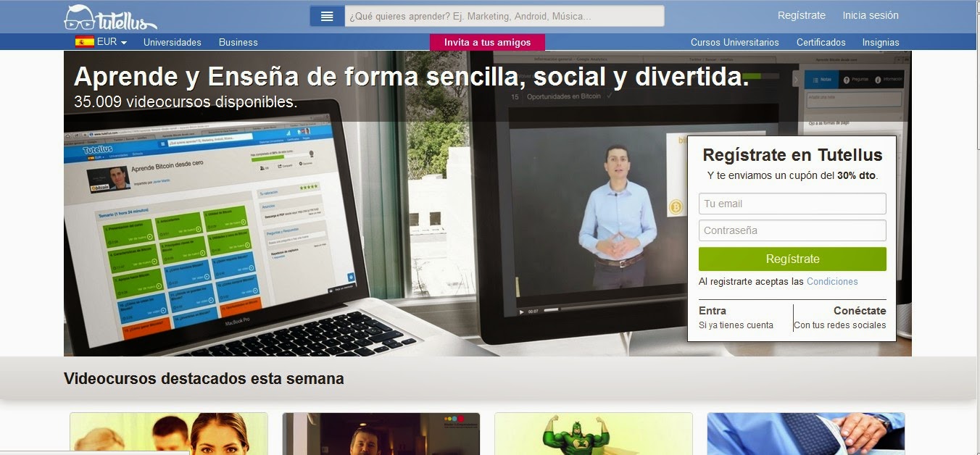
Task: Click 'Videocursos destacados esta semana' heading
Action: point(204,378)
